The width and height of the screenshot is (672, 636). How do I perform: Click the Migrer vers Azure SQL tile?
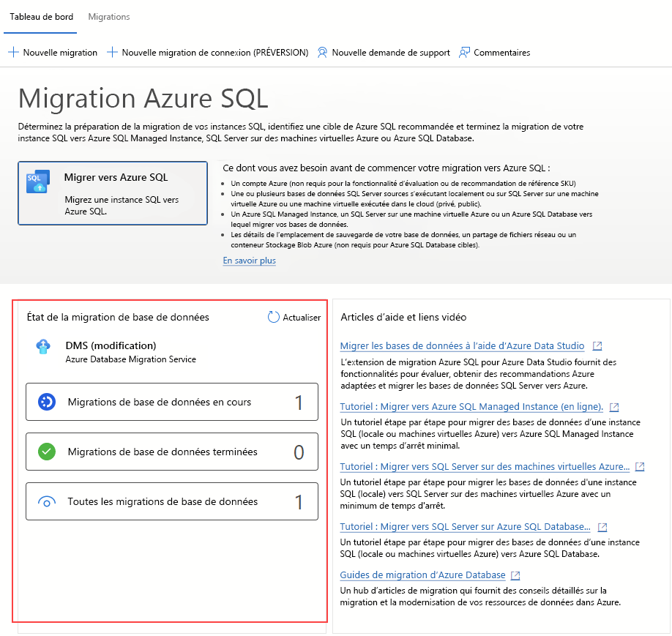point(112,192)
